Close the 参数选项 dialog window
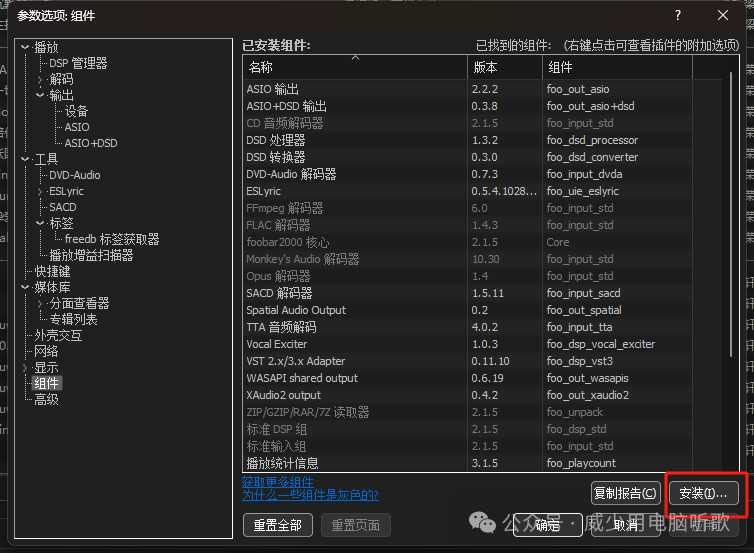Screen dimensions: 754x553 tap(723, 15)
